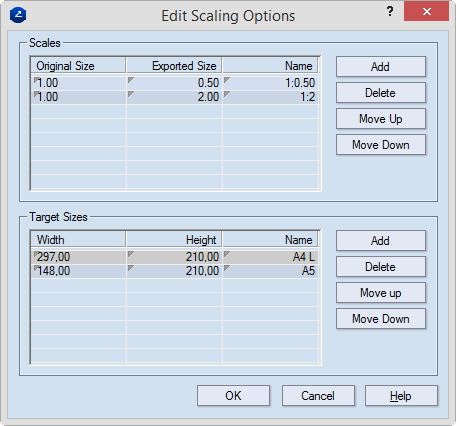
Task: Select the Width 297,00 cell
Action: pyautogui.click(x=78, y=257)
